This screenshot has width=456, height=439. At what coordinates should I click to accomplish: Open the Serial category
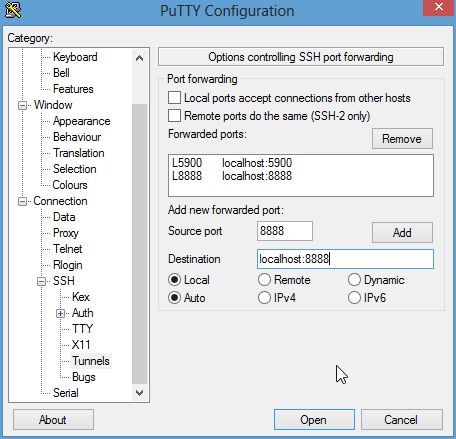(66, 393)
